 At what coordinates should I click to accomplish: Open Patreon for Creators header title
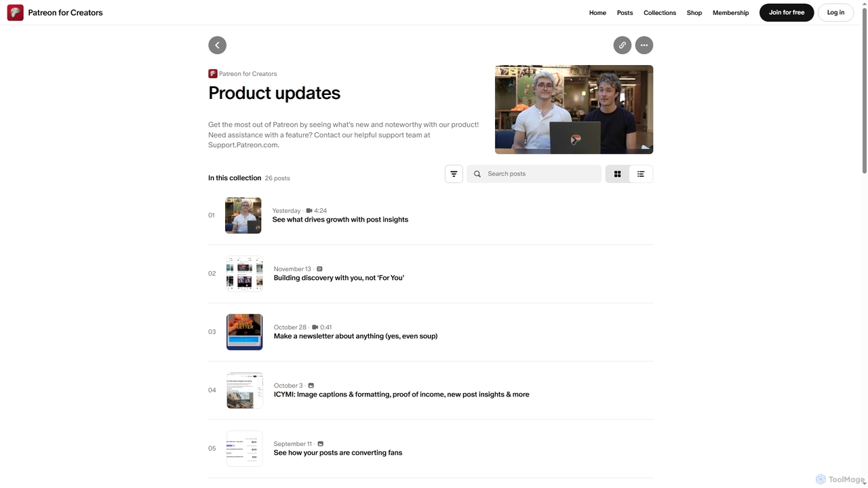click(65, 13)
